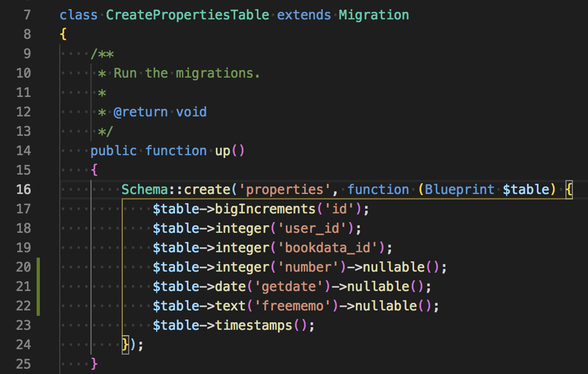Screen dimensions: 588x374
Task: Click the 'getdate' string
Action: [289, 287]
